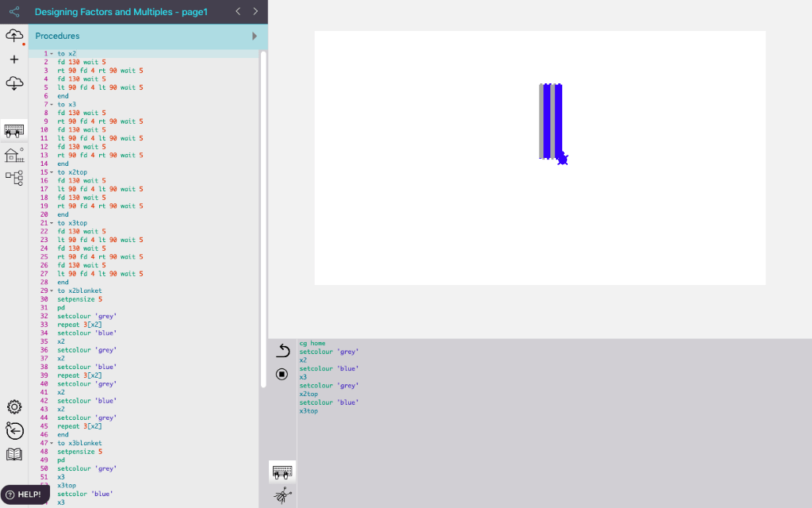
Task: Click the undo arrow beside the command area
Action: pos(282,351)
